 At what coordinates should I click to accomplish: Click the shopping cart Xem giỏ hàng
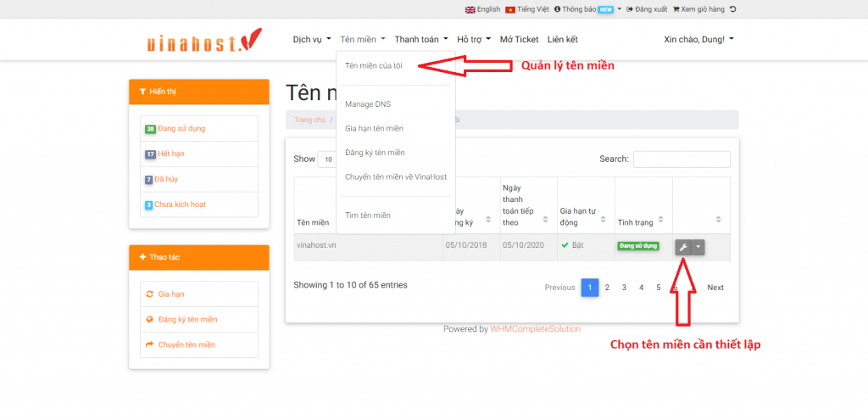(698, 9)
